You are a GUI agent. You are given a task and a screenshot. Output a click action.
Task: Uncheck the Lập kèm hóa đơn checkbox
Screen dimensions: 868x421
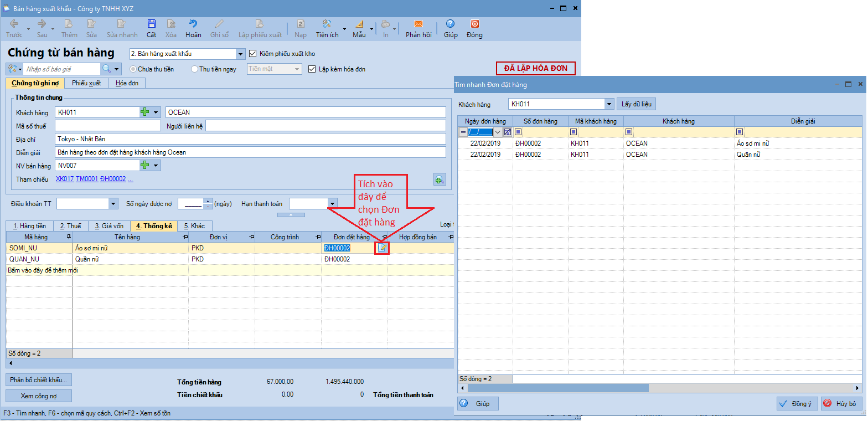(312, 69)
